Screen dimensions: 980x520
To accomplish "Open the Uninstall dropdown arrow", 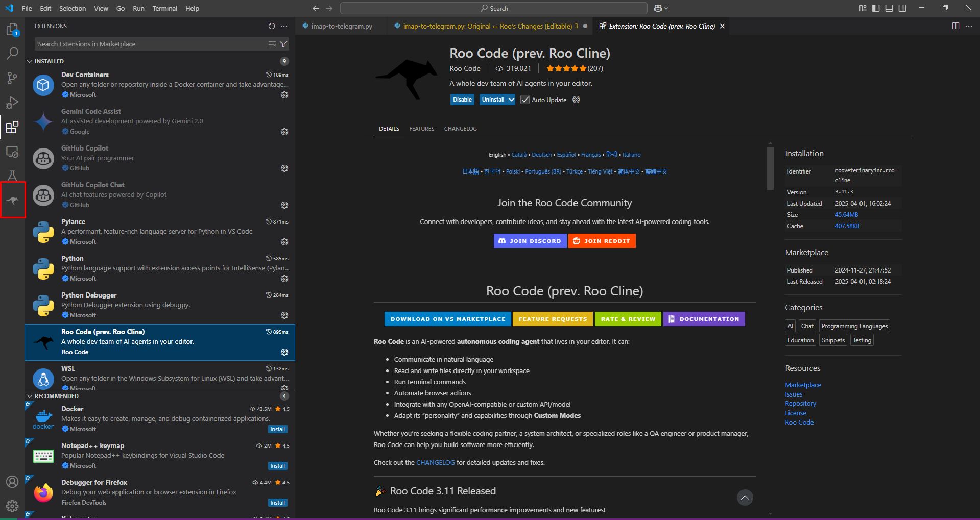I will point(511,100).
